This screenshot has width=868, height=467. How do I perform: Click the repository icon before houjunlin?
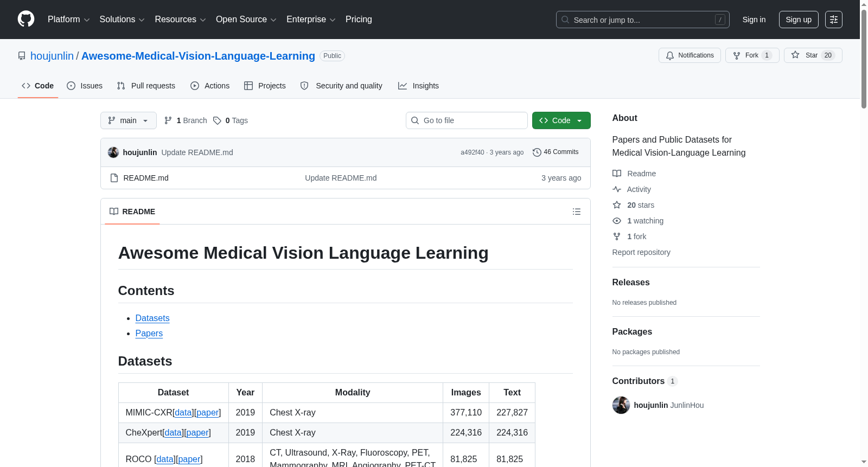pos(22,56)
